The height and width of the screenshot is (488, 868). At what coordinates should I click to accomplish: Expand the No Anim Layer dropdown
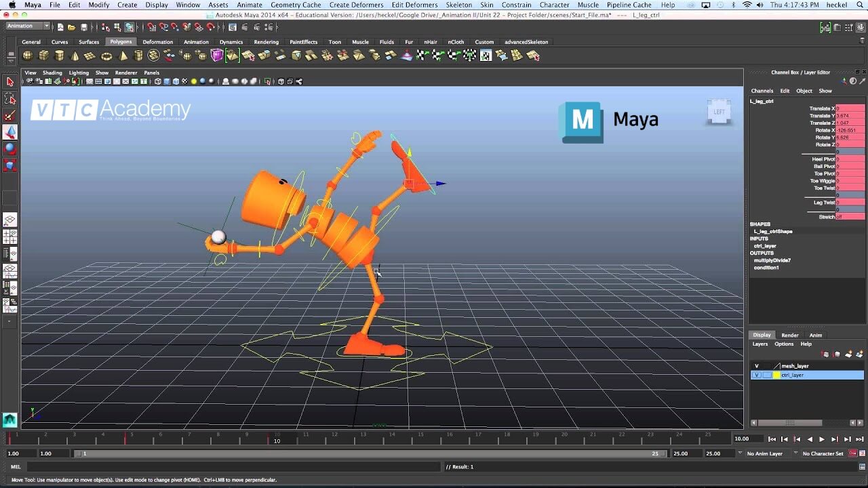[740, 453]
